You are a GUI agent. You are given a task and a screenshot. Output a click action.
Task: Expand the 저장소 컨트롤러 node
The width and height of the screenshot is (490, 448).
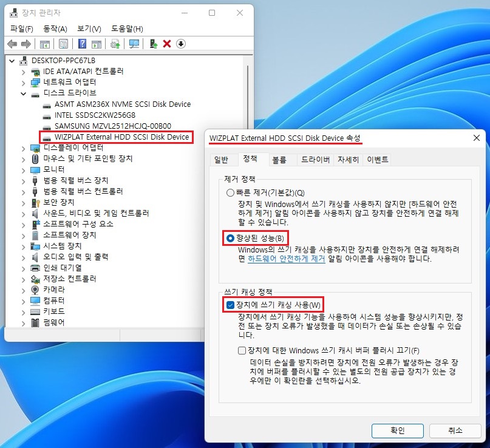(24, 279)
